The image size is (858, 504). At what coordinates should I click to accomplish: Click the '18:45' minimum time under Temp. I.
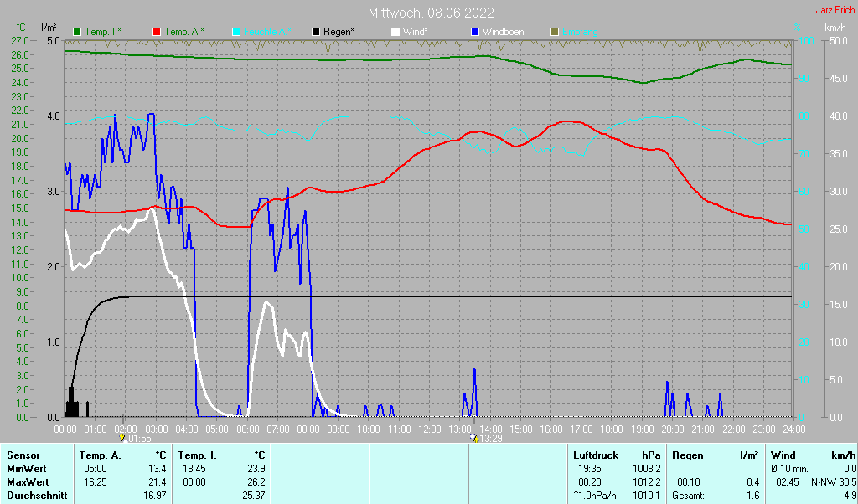(x=194, y=469)
